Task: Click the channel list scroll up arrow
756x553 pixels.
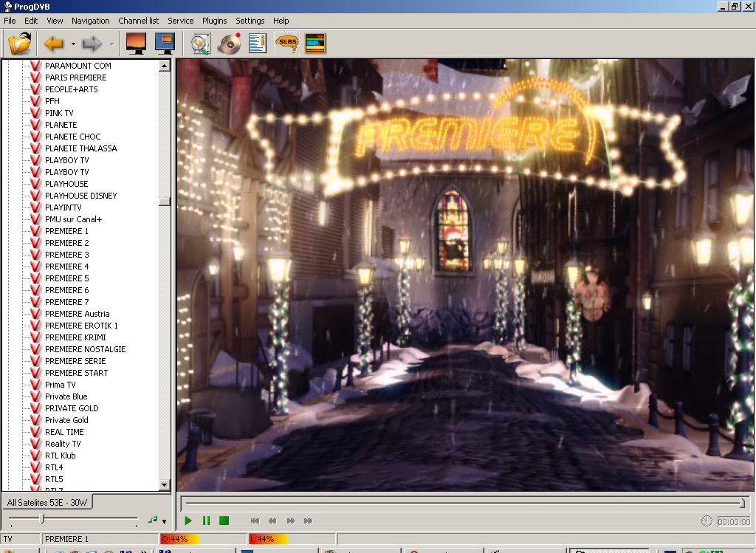Action: (165, 66)
